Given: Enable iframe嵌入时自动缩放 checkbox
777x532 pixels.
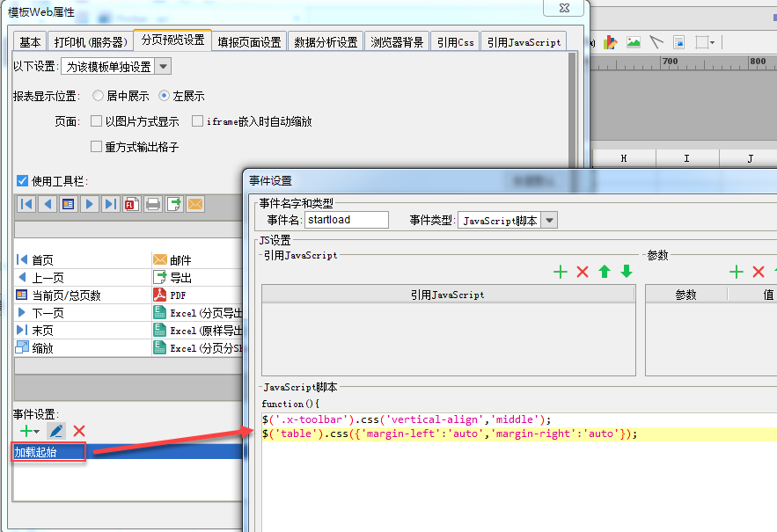Looking at the screenshot, I should click(x=198, y=120).
